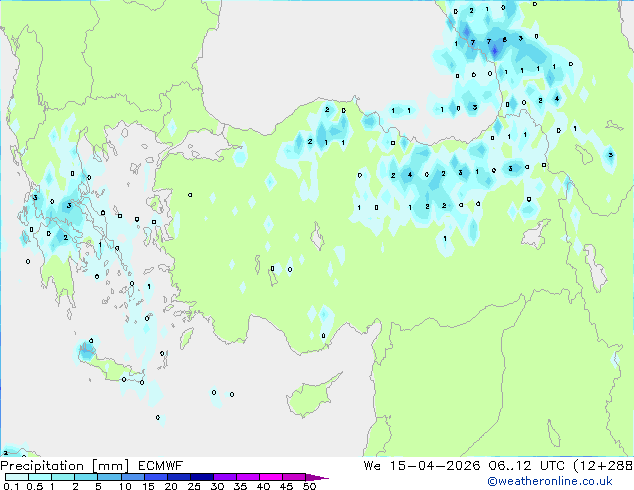Pick the legend swatch between 1 and 2
Viewport: 634px width, 490px height.
(63, 477)
